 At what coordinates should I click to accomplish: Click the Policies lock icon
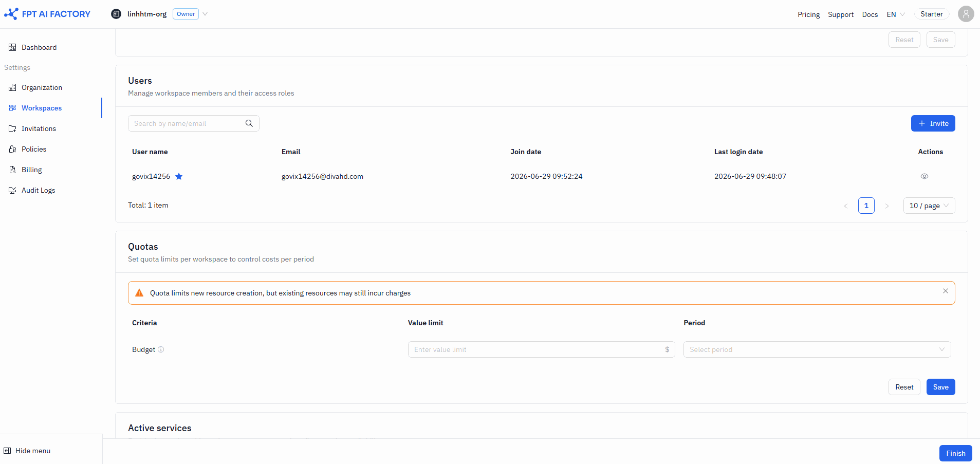pos(12,149)
